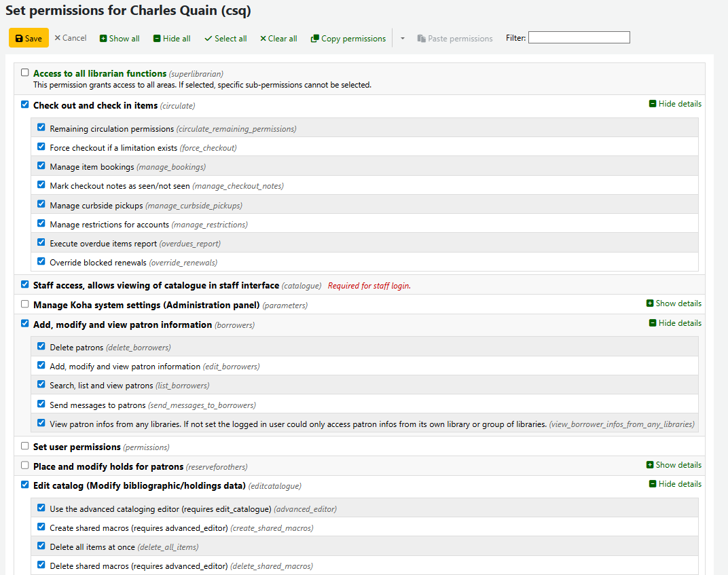
Task: Click the grayed Paste permissions button
Action: (455, 39)
